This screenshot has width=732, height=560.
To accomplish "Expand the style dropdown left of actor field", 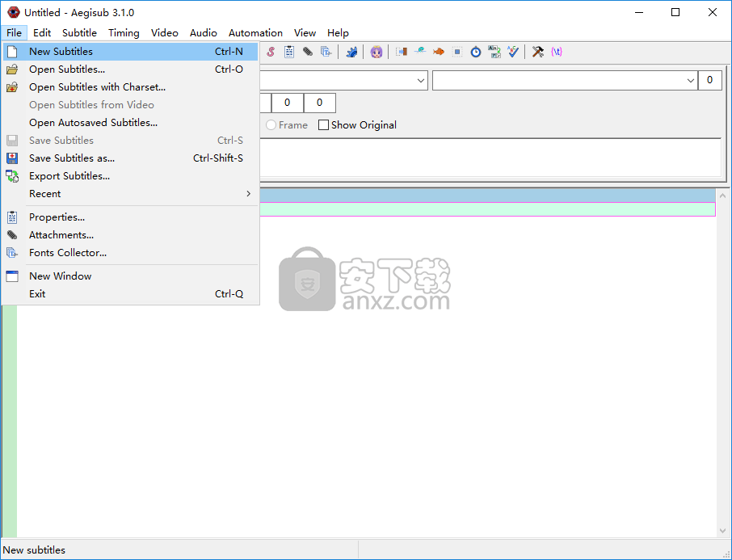I will point(421,80).
